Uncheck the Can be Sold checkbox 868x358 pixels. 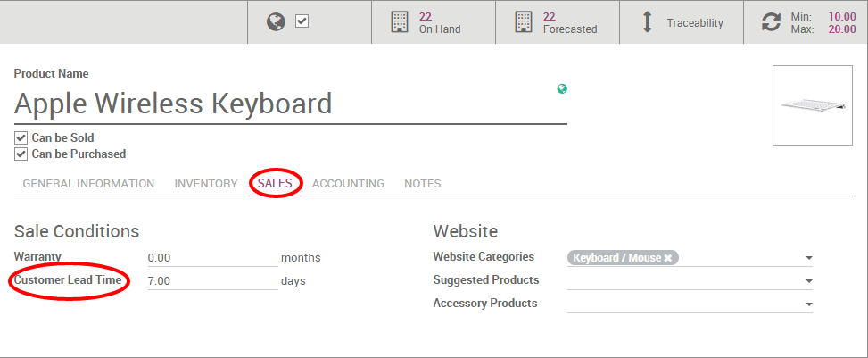pyautogui.click(x=21, y=138)
